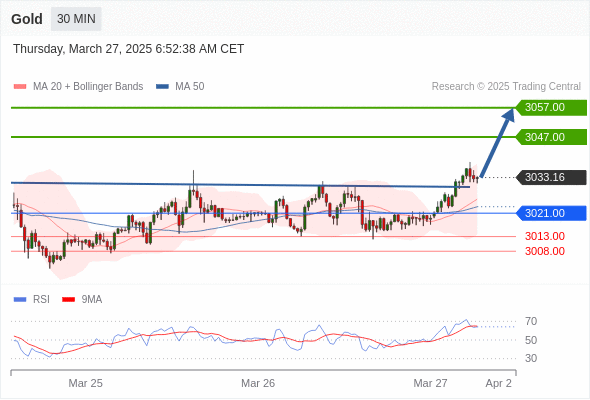
Task: Click the MA 50 blue legend swatch
Action: [162, 87]
